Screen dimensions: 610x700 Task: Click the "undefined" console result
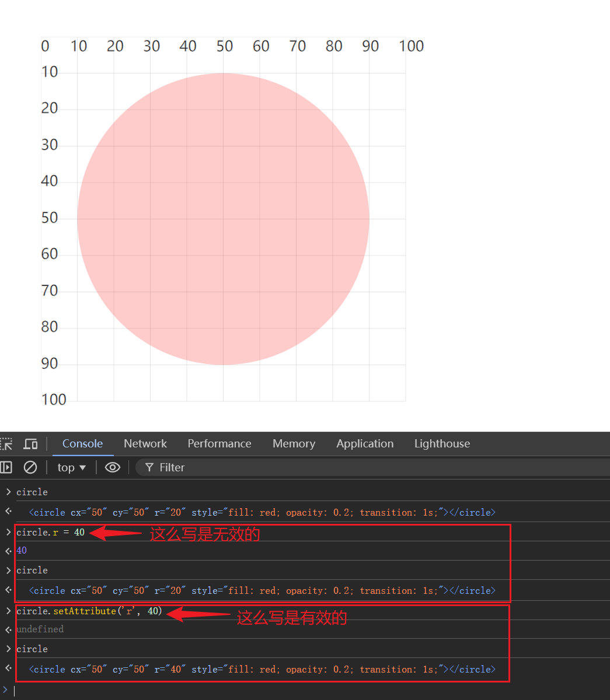pos(40,629)
